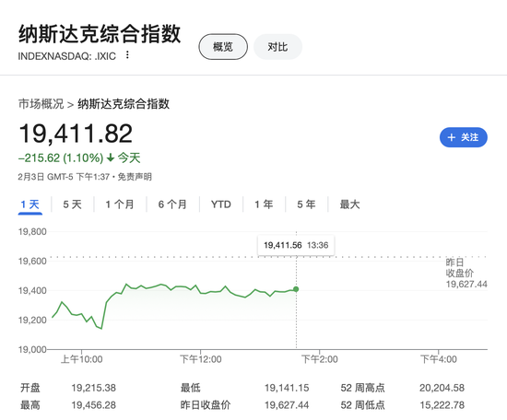This screenshot has width=507, height=420.
Task: Click the 19,411.56 13:36 chart tooltip
Action: pos(296,245)
